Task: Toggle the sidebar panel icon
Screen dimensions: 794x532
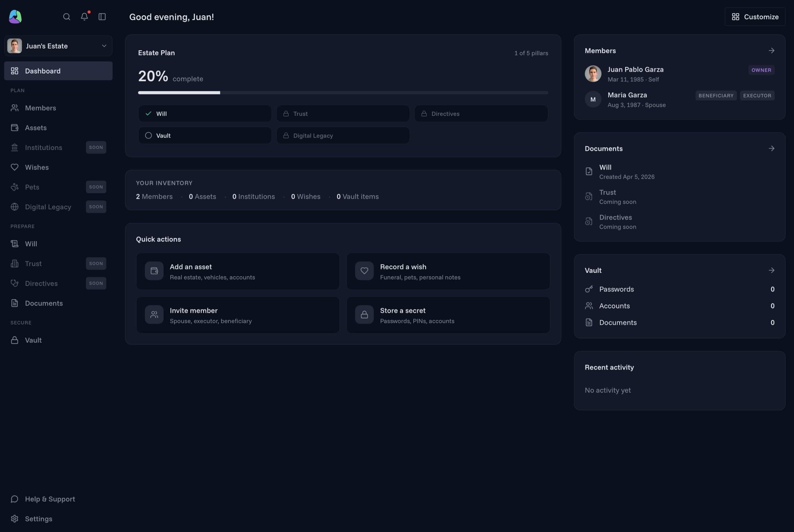Action: 102,17
